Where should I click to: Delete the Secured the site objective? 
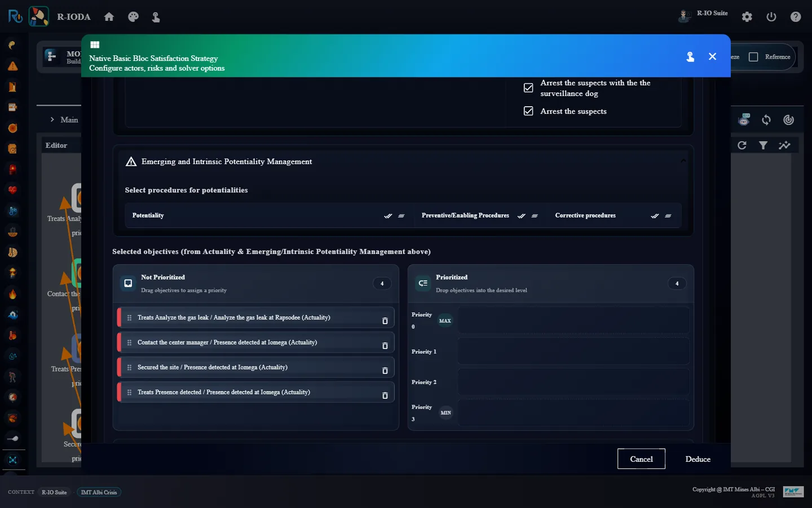coord(385,370)
